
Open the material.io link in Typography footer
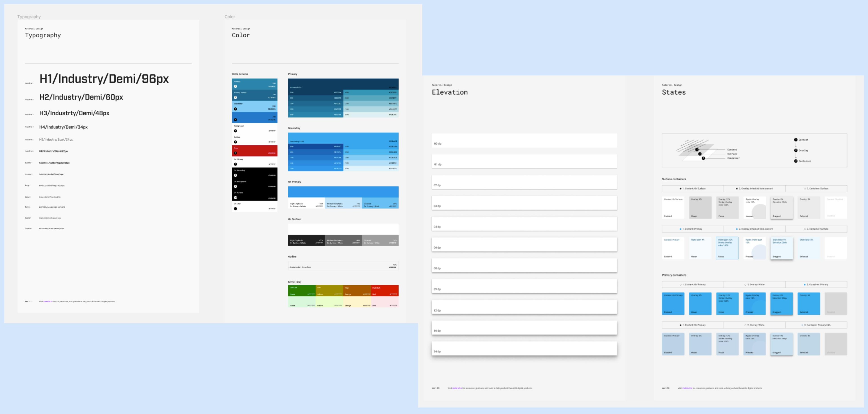point(48,301)
